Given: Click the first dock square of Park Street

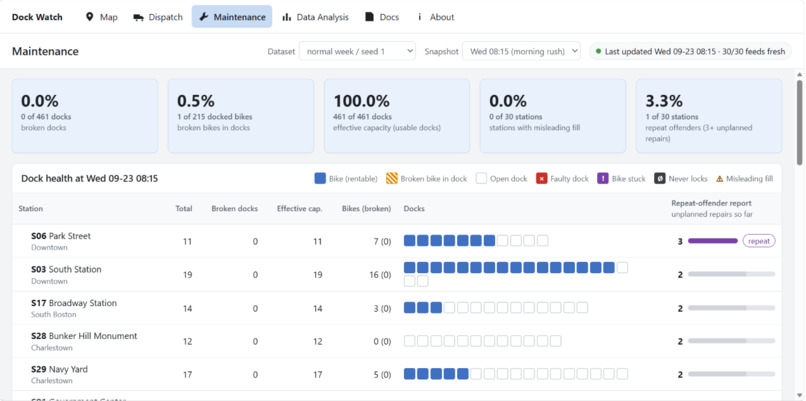Looking at the screenshot, I should coord(409,241).
